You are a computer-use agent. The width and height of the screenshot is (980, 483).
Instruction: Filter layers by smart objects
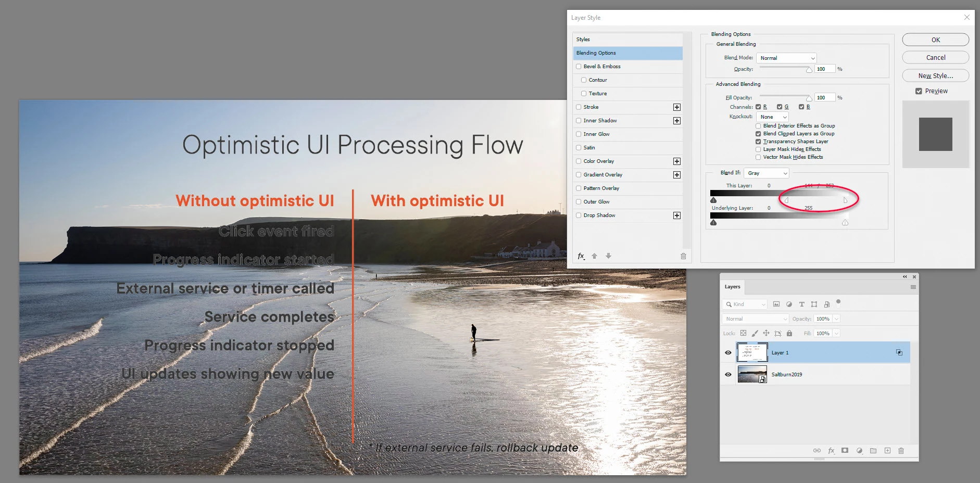point(826,304)
